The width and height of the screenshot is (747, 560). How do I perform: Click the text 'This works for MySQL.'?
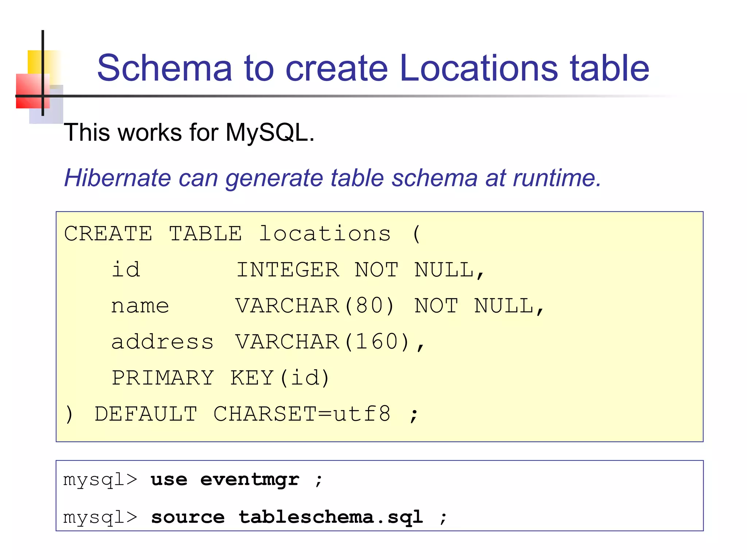click(189, 132)
